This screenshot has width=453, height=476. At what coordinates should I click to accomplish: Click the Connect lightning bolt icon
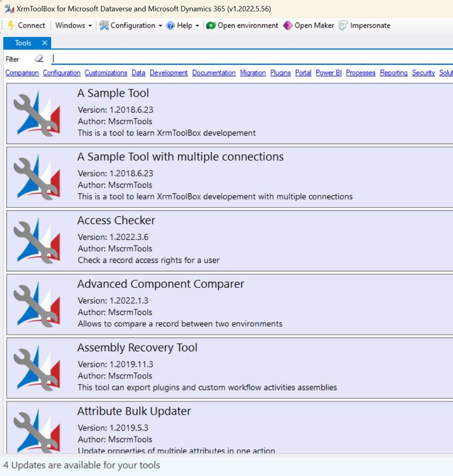[x=11, y=25]
